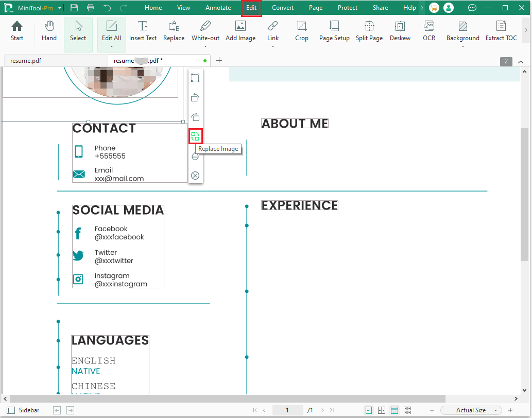Click the Save icon in title bar
532x418 pixels.
pyautogui.click(x=74, y=8)
